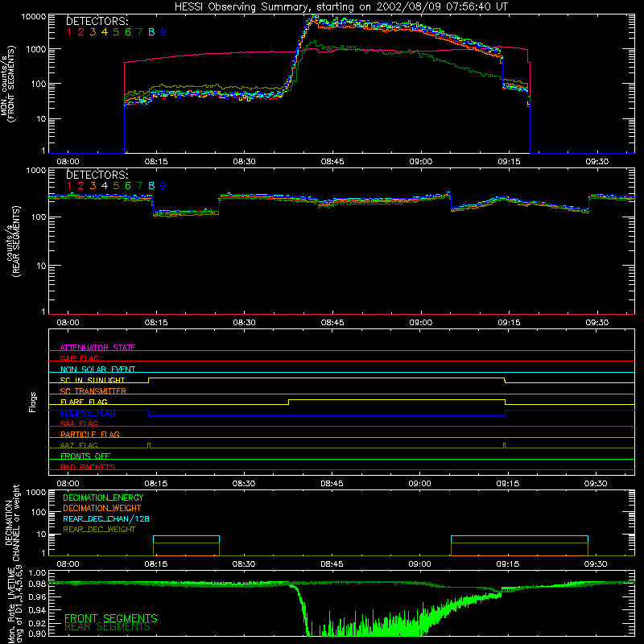Click REAR_DEC_CHAN/128 legend entry
Image resolution: width=644 pixels, height=644 pixels.
(x=106, y=518)
